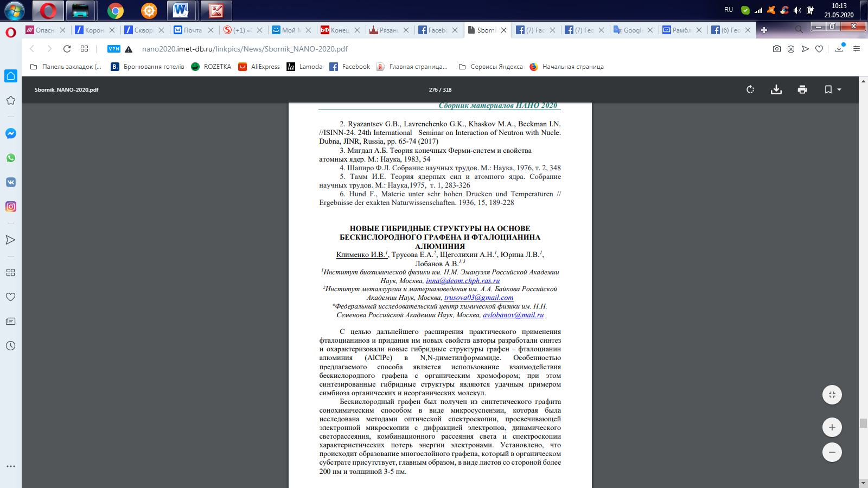Screen dimensions: 868x488
Task: Open the ROZETKA bookmark
Action: coord(212,67)
